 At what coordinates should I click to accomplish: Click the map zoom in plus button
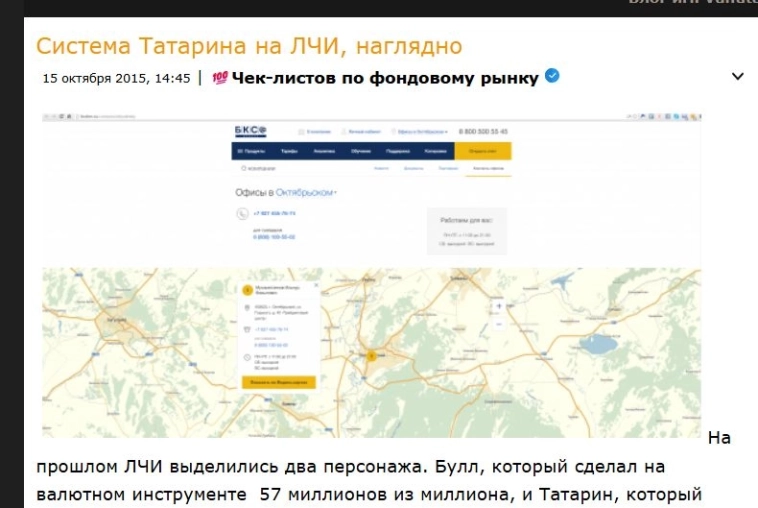tap(499, 306)
